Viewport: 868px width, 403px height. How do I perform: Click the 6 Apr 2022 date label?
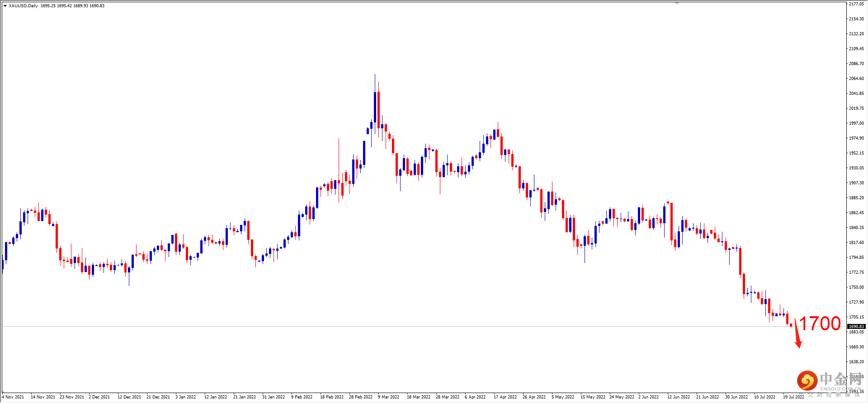[475, 397]
